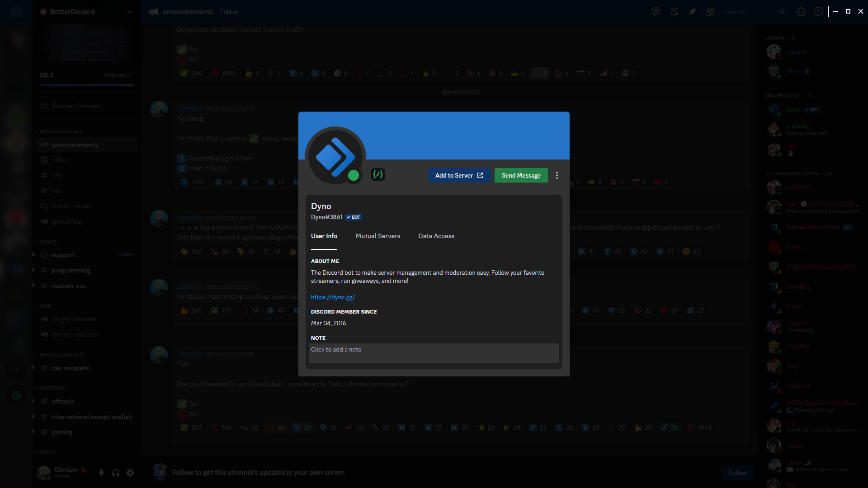
Task: Click the bot developer badge icon
Action: point(378,174)
